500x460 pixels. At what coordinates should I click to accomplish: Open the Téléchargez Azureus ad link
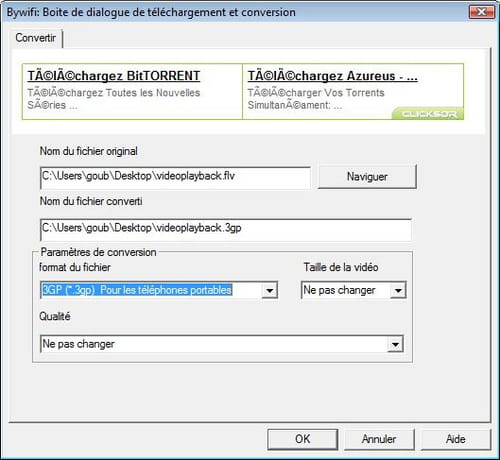[x=332, y=76]
